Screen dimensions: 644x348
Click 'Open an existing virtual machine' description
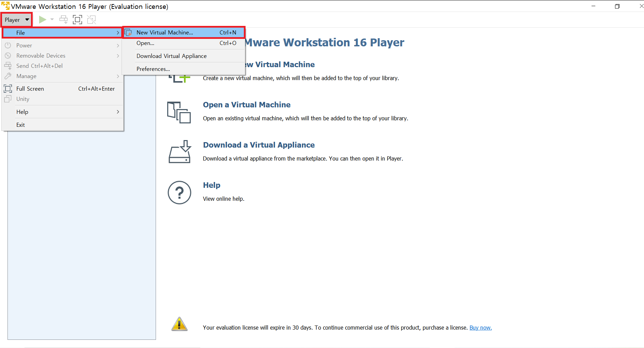[305, 118]
